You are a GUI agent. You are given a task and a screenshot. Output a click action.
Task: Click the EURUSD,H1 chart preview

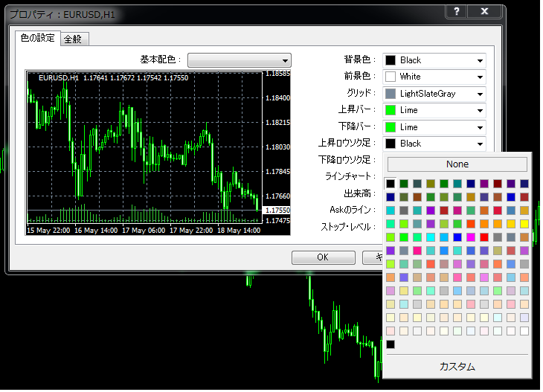point(158,152)
